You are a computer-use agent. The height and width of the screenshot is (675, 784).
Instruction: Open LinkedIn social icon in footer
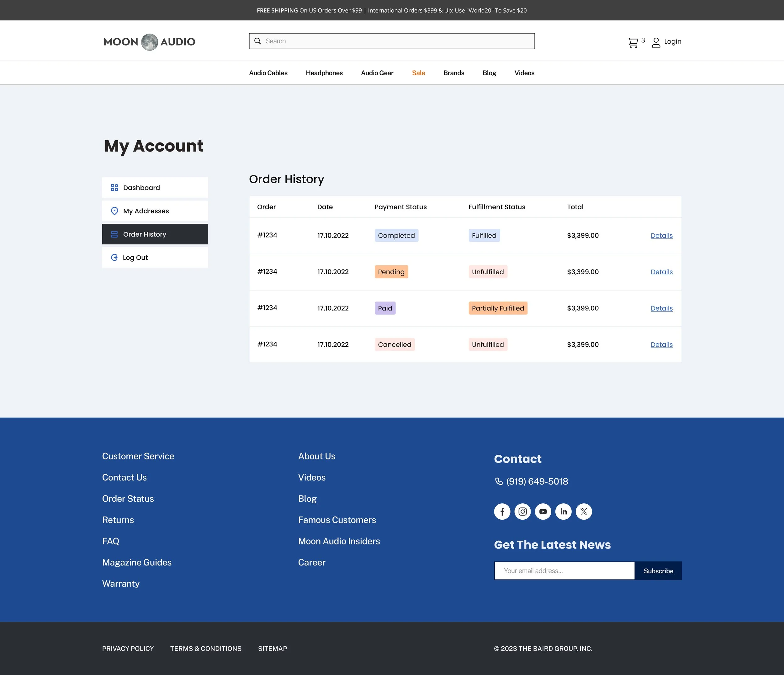pos(564,512)
